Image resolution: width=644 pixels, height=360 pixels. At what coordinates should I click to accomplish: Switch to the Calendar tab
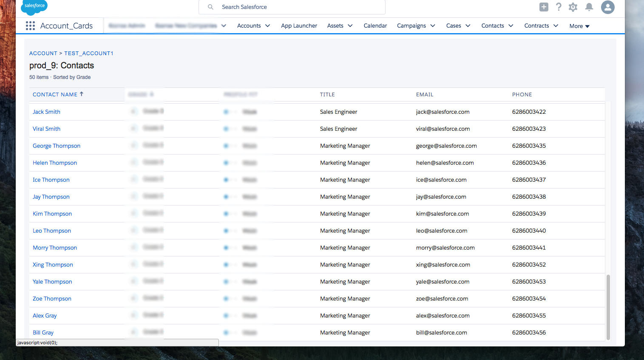pyautogui.click(x=375, y=26)
